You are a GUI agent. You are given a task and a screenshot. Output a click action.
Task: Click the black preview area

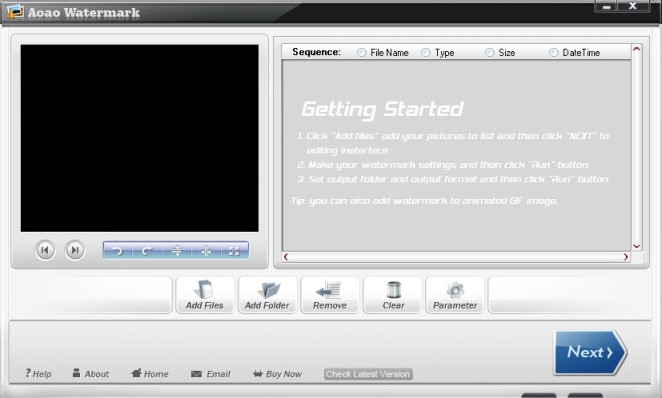(140, 138)
